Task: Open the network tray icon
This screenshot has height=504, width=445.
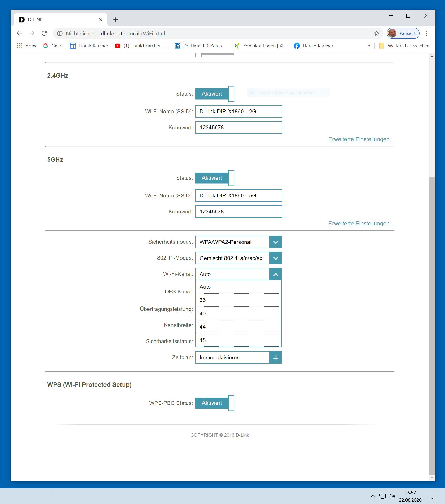Action: pyautogui.click(x=382, y=496)
